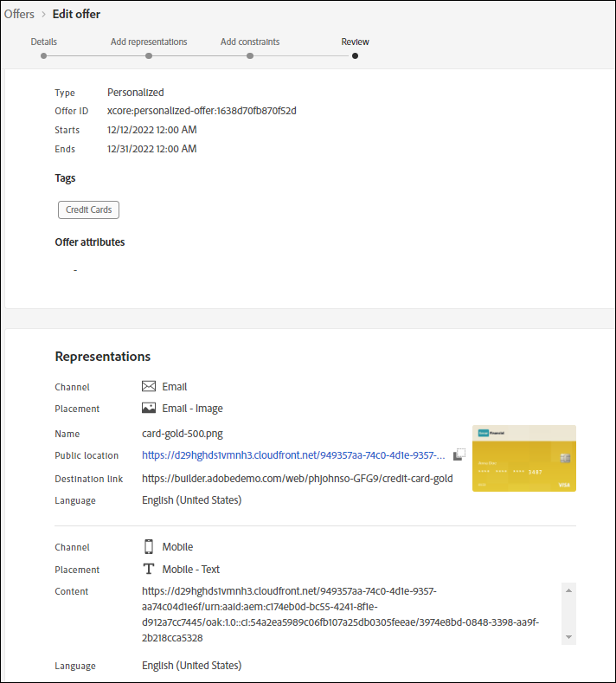Click the Personalized type value
The height and width of the screenshot is (683, 616).
click(135, 93)
